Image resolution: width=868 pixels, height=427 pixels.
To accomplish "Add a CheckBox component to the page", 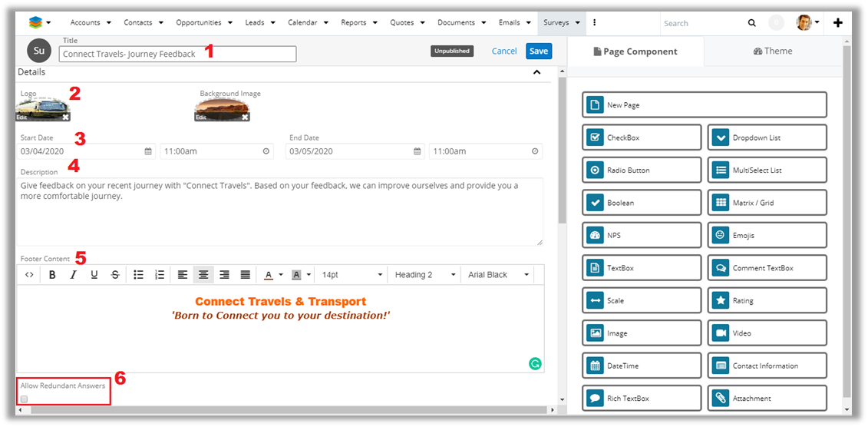I will coord(642,137).
